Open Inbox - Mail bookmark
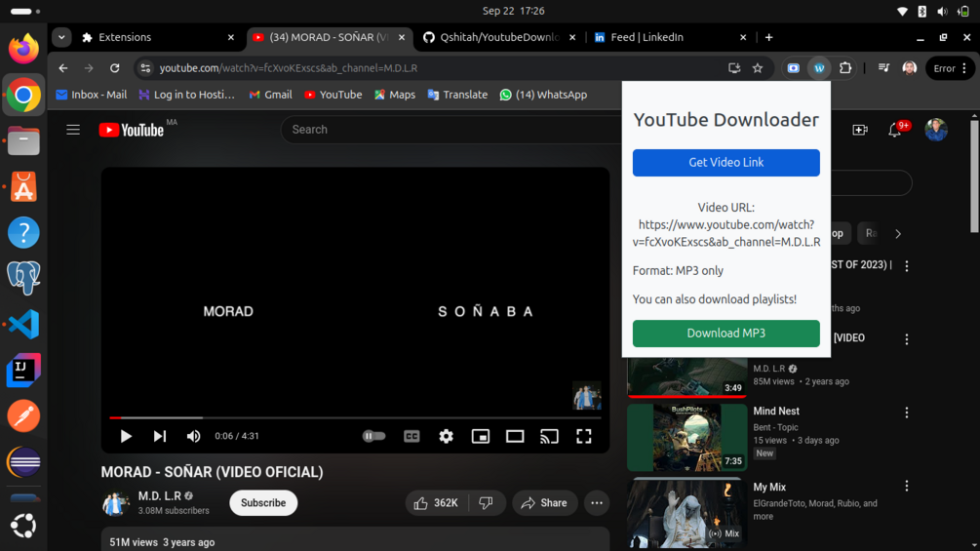Viewport: 980px width, 551px height. click(92, 95)
